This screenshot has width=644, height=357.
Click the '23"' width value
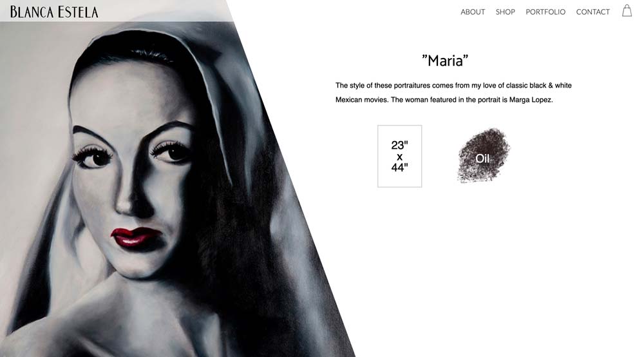coord(399,145)
